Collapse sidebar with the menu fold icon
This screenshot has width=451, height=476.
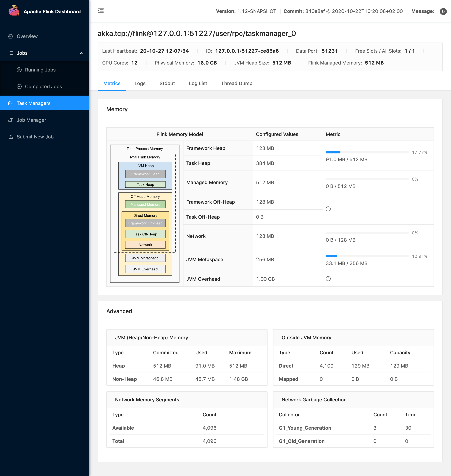click(x=101, y=11)
